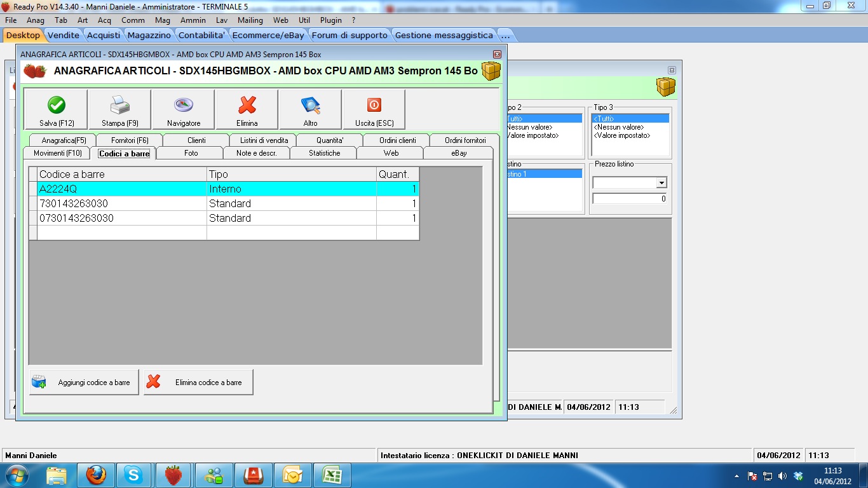Click the strawberry logo in the Anagrafica Articoli header
The width and height of the screenshot is (868, 488).
click(35, 71)
